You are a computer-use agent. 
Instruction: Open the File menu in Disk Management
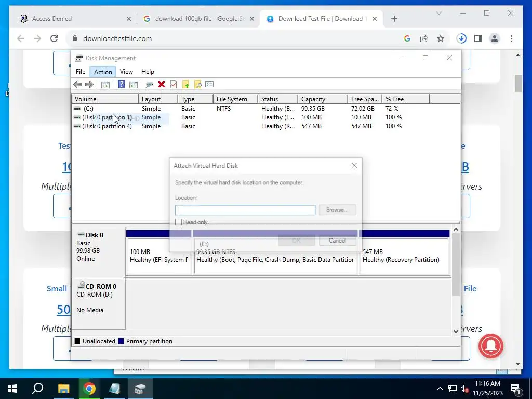coord(81,72)
